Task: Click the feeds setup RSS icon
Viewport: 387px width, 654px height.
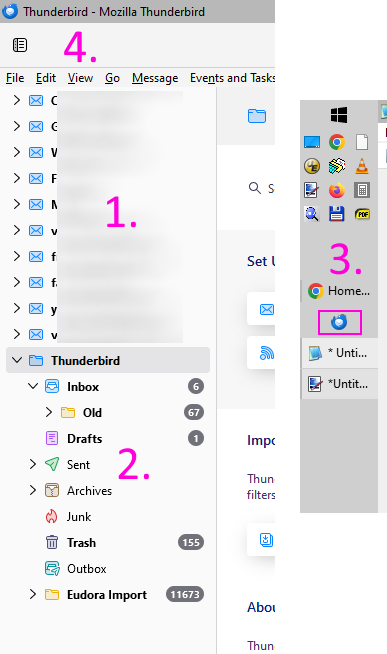Action: click(266, 352)
